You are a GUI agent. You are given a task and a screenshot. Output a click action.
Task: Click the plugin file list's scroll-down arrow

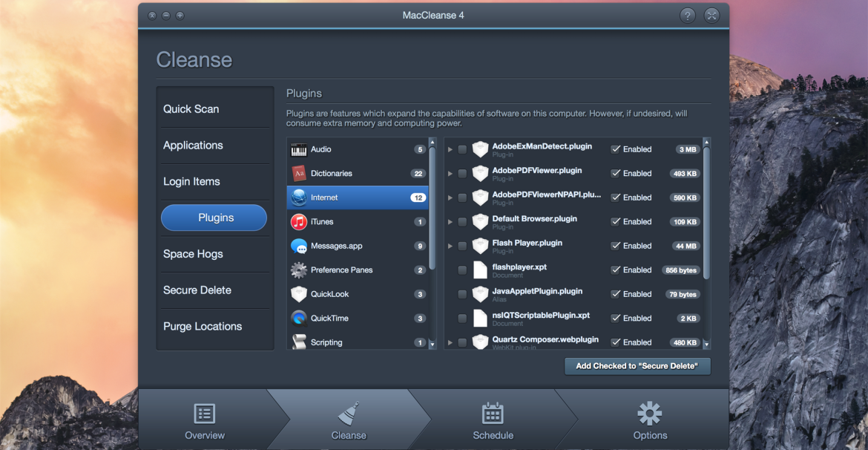(706, 345)
